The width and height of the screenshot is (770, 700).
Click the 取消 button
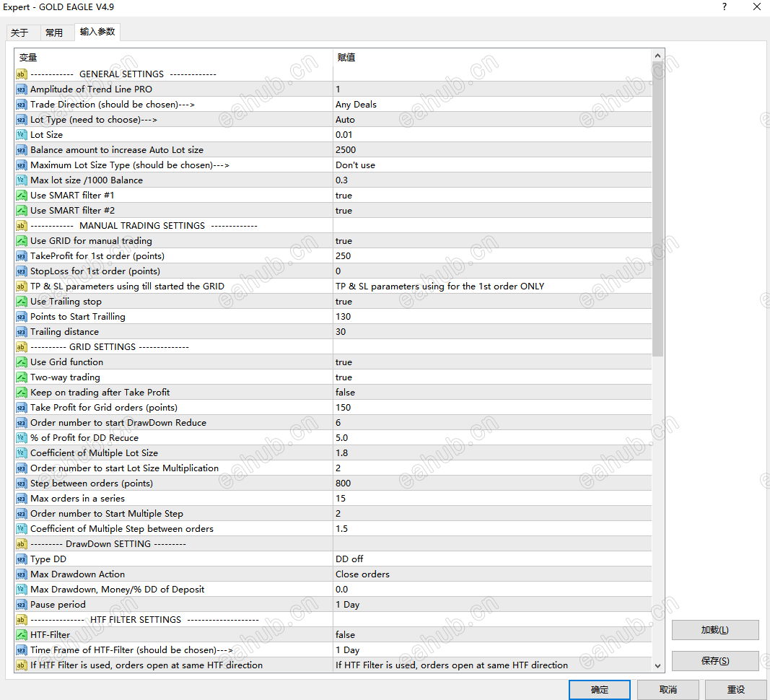[668, 690]
